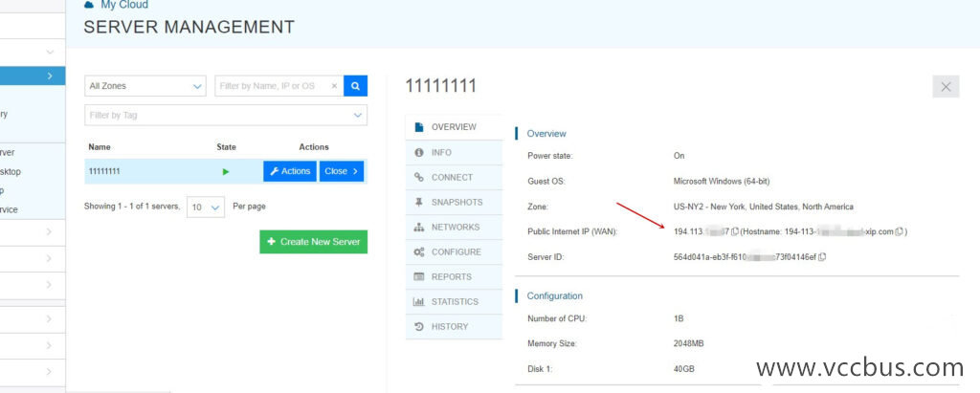Open the Configure tab
The image size is (980, 393).
(x=454, y=251)
